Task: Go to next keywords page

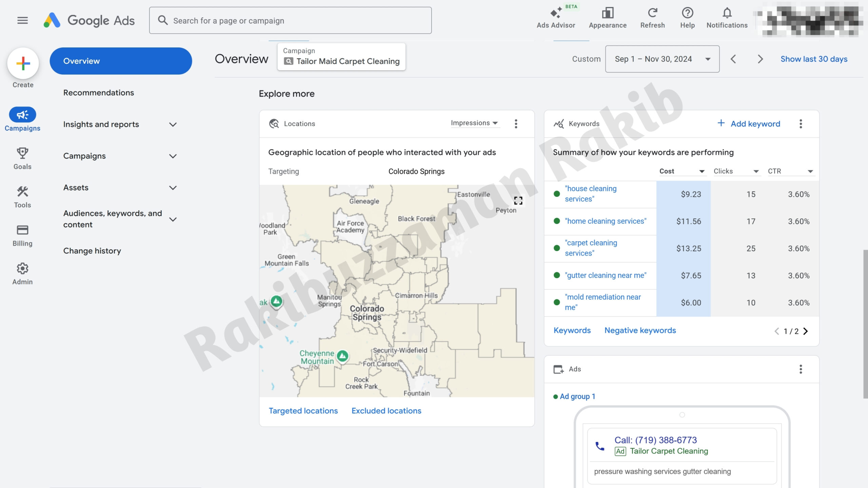Action: point(806,331)
